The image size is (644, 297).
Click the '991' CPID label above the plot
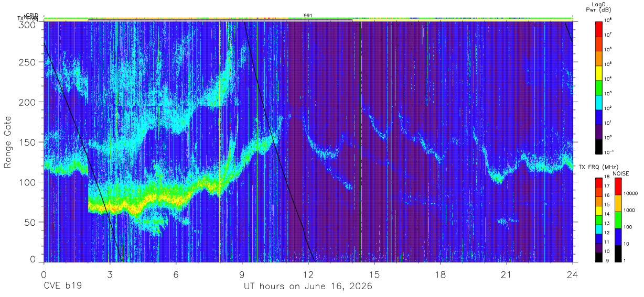coord(308,16)
